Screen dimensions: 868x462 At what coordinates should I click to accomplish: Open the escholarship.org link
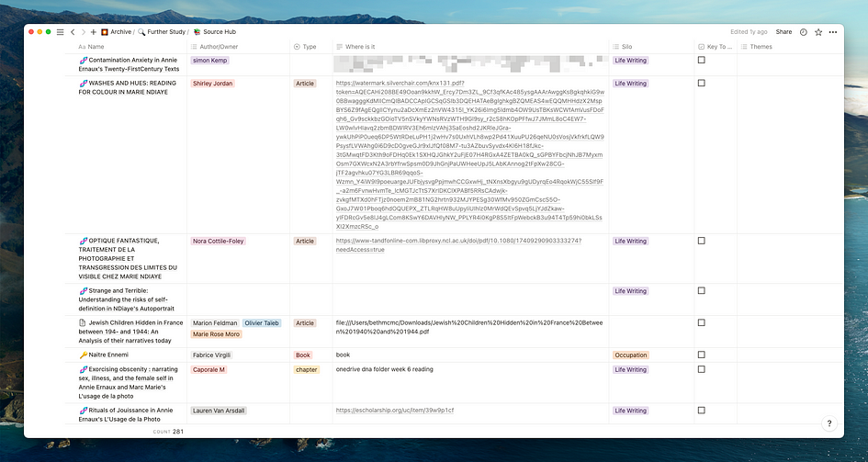(x=395, y=411)
